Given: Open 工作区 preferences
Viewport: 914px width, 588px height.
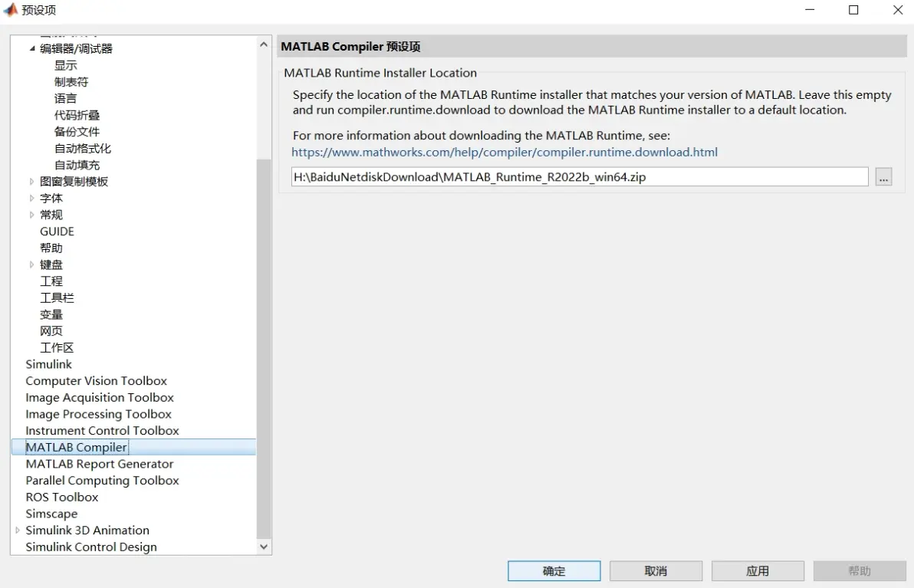Looking at the screenshot, I should (x=57, y=348).
